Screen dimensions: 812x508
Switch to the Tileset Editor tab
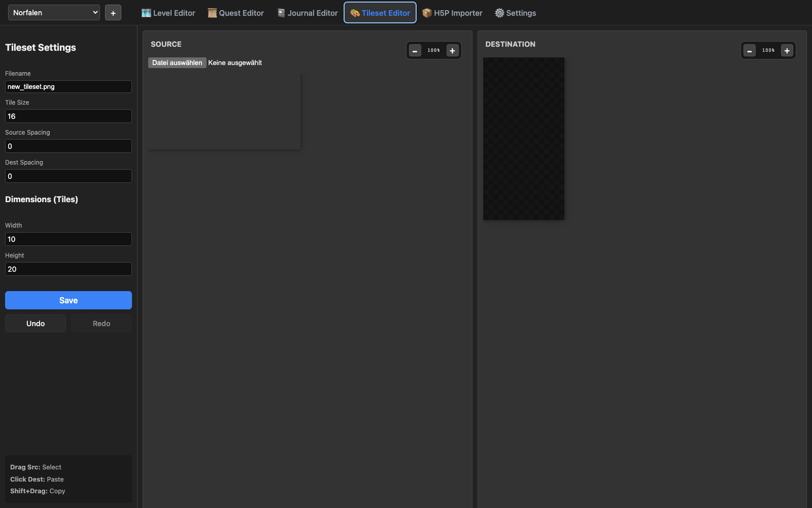380,13
